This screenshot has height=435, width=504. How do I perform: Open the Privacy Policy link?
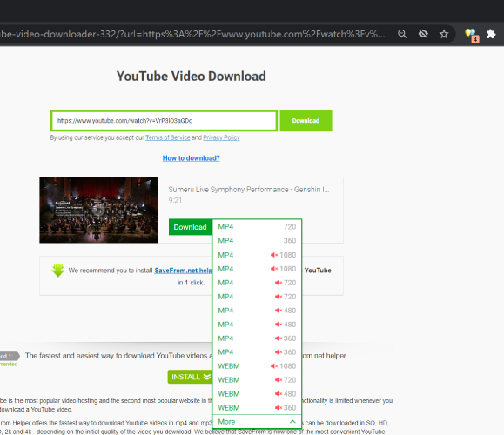point(221,137)
